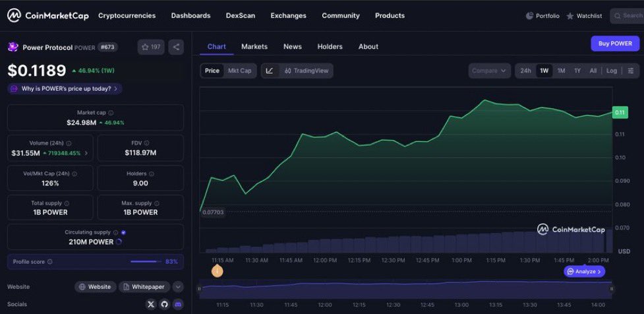Screen dimensions: 644x314
Task: Select the Mkt Cap toggle
Action: pyautogui.click(x=240, y=71)
